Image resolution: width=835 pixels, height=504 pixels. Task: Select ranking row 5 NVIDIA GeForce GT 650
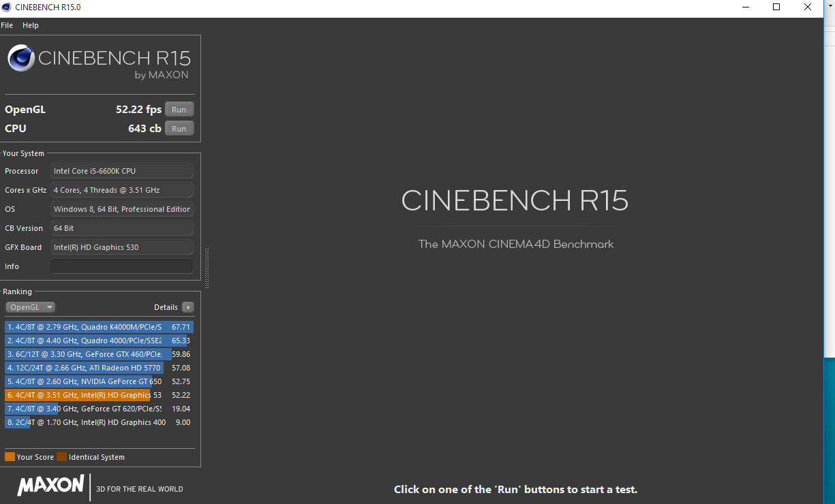click(99, 381)
